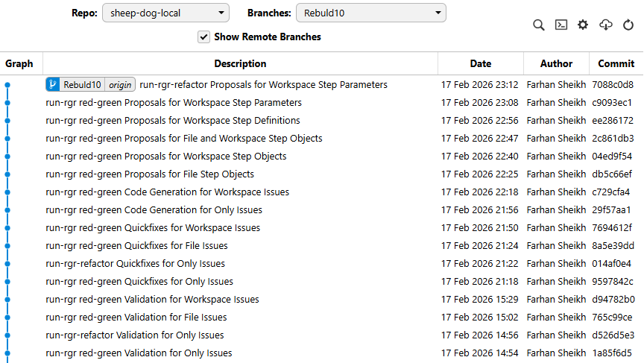Fetch from remotes using the cloud download icon
This screenshot has width=644, height=363.
(x=606, y=25)
